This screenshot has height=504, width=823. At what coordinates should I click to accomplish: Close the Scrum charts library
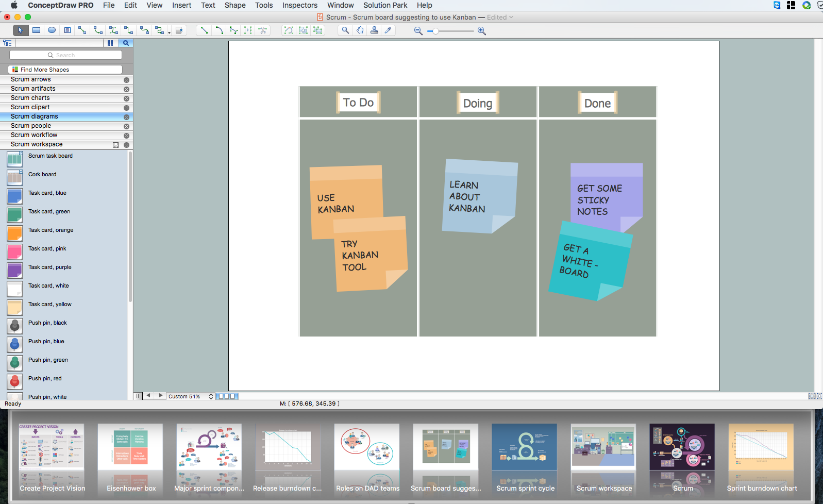point(126,98)
